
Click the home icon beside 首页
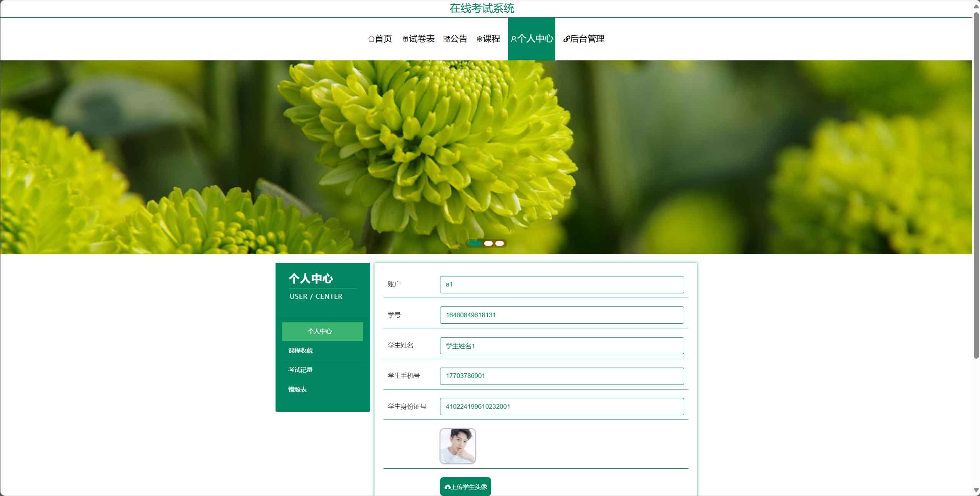pos(371,39)
